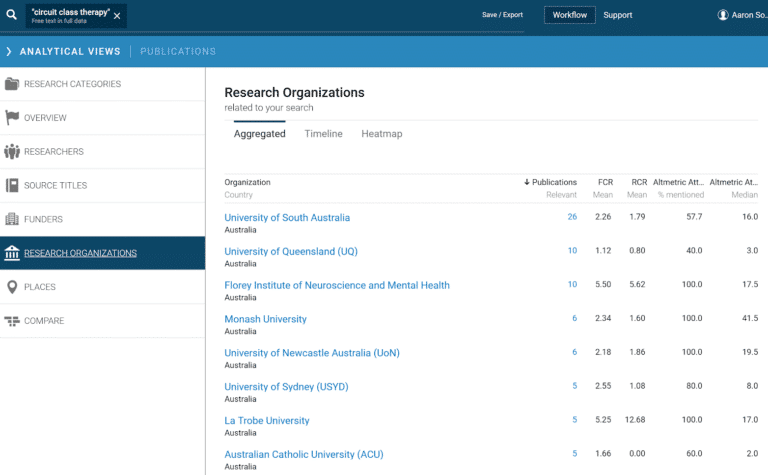Open University of Queensland (UQ) link
Viewport: 768px width, 475px height.
pos(291,251)
